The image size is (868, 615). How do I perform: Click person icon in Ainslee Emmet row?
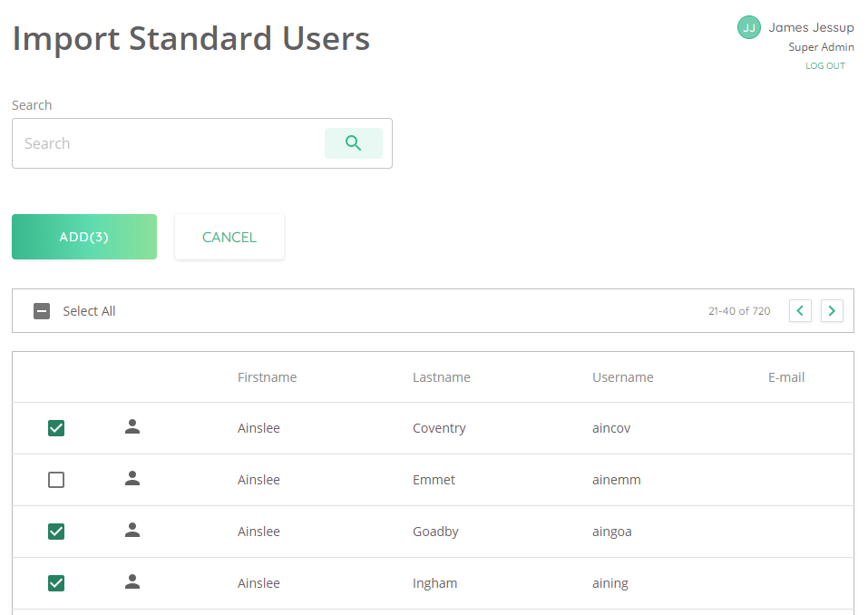point(132,478)
